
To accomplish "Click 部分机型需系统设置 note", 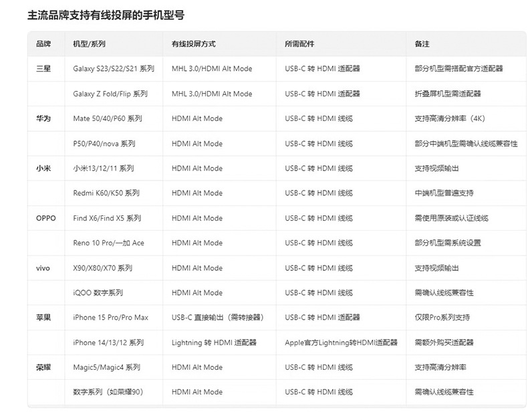I will [x=448, y=243].
